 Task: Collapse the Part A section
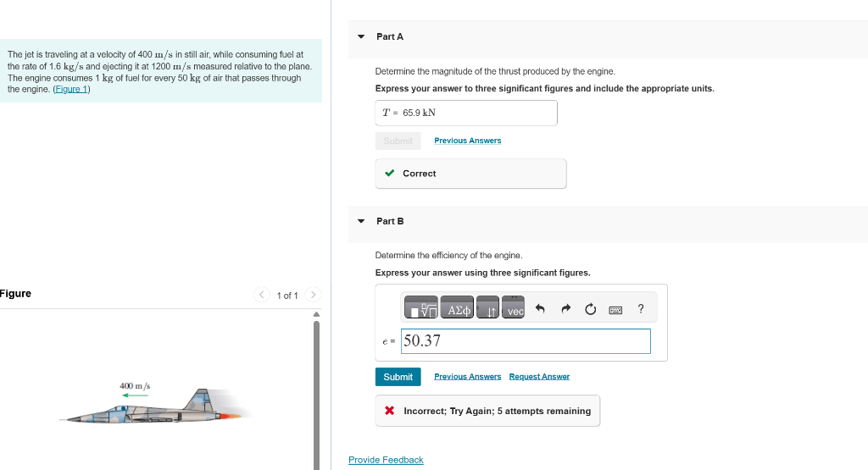pyautogui.click(x=361, y=36)
